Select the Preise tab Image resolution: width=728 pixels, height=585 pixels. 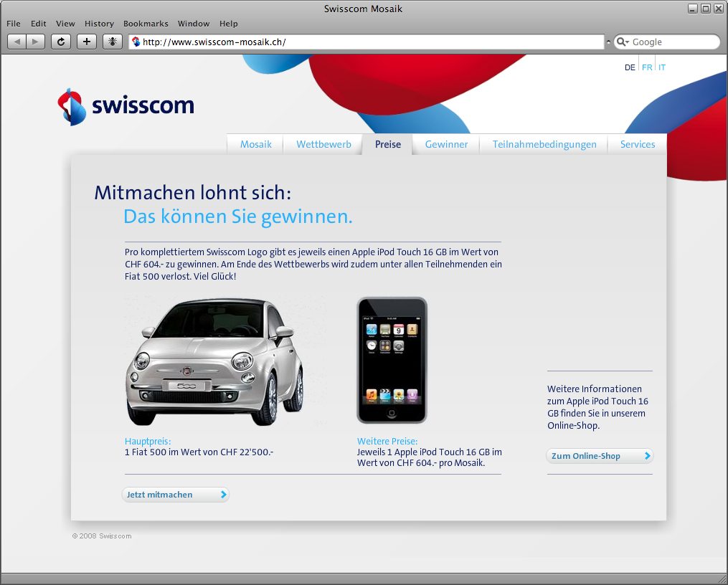tap(388, 144)
